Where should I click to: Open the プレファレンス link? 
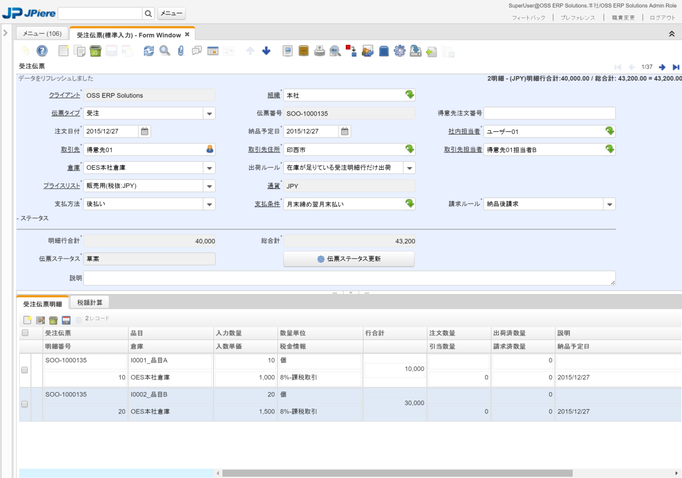(x=578, y=17)
